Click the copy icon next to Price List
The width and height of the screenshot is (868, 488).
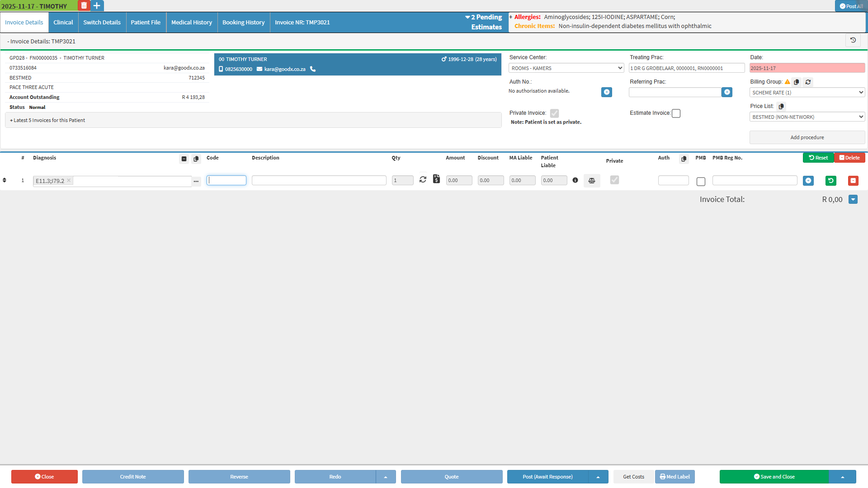(781, 106)
